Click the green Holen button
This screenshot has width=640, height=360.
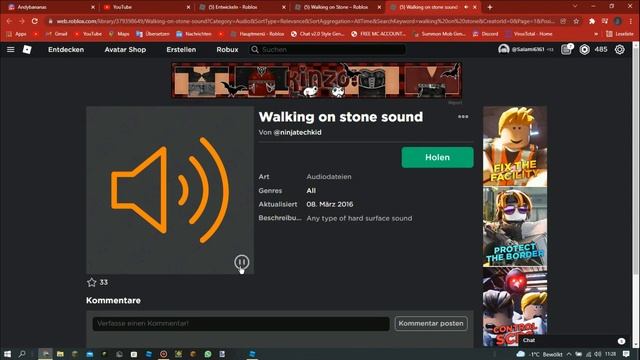tap(437, 157)
